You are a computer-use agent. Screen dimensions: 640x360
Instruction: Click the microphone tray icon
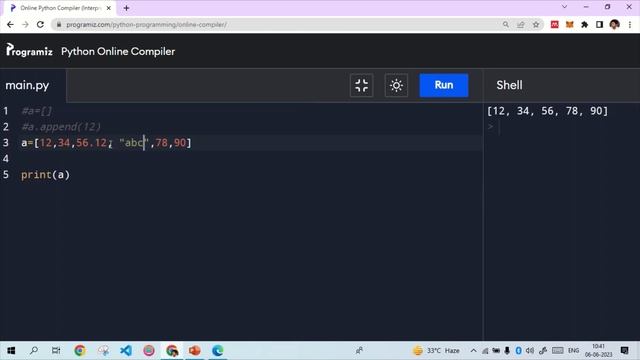[x=507, y=350]
